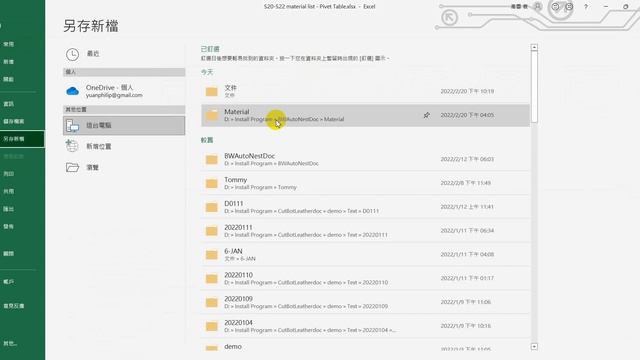Choose the 20220104 folder entry

(365, 326)
